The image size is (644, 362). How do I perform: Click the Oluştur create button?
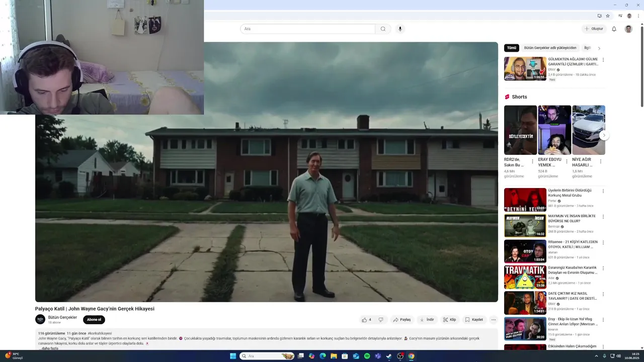pyautogui.click(x=594, y=29)
